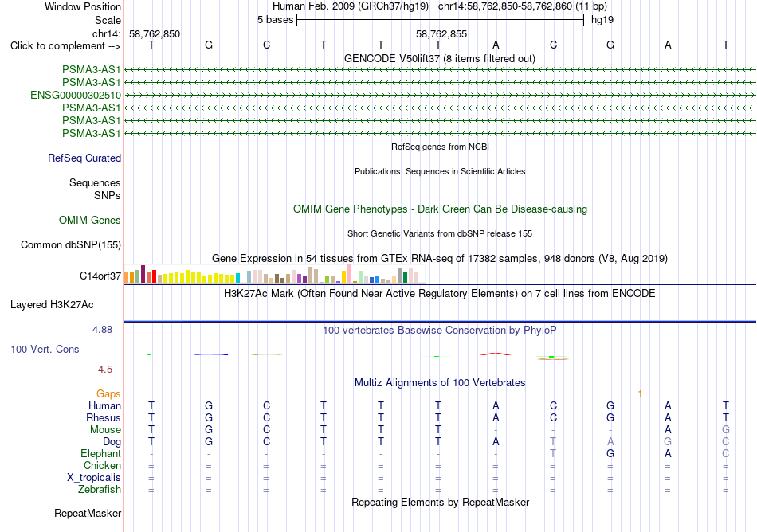757x532 pixels.
Task: Click the 4.88 PhyloP upper value
Action: pyautogui.click(x=102, y=330)
